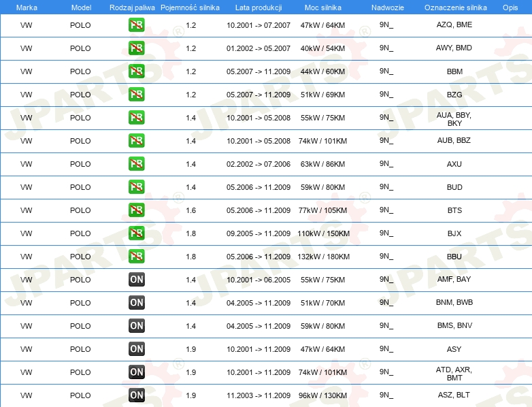
Task: Select engine code AUA, BBY, BKY
Action: (x=454, y=119)
